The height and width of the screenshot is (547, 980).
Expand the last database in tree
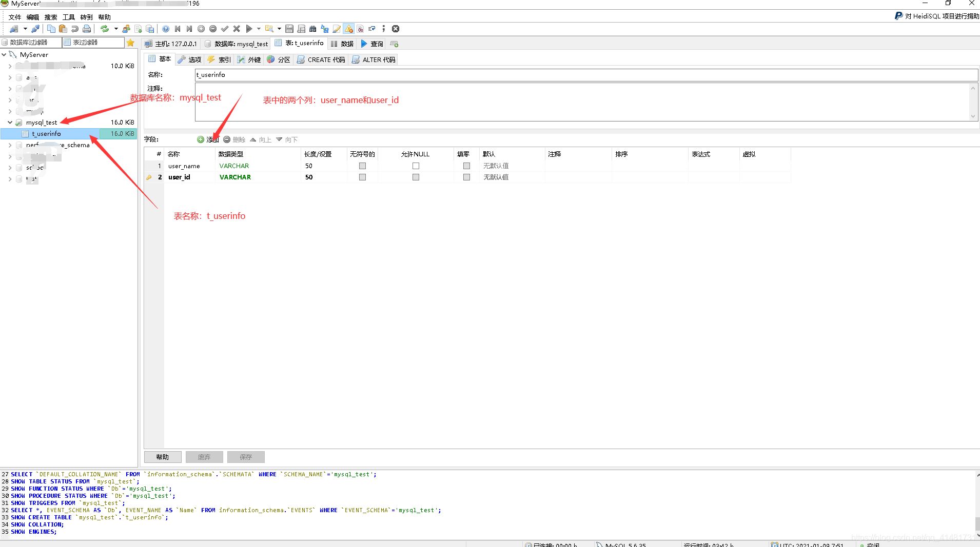pos(10,179)
